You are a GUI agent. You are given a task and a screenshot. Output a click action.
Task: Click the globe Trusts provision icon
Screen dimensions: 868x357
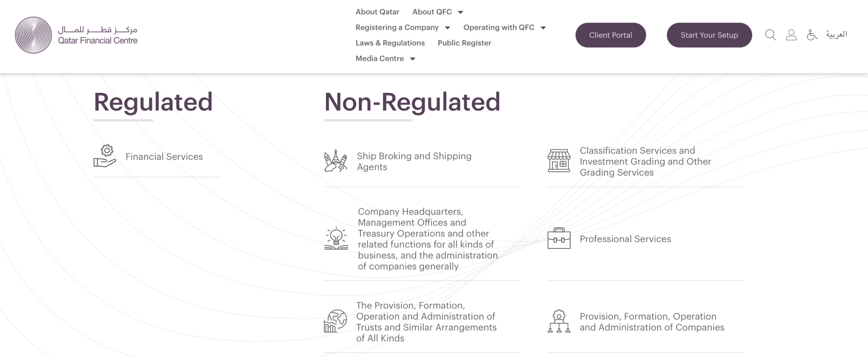click(336, 321)
